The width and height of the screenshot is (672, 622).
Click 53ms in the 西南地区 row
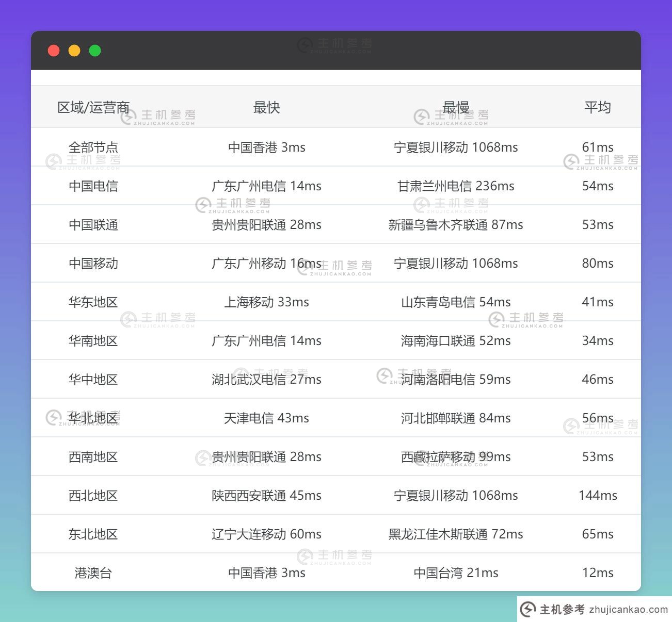pos(598,457)
